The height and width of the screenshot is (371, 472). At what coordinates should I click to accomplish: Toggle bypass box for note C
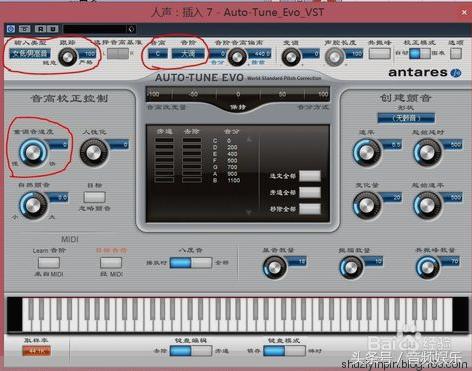tap(164, 140)
